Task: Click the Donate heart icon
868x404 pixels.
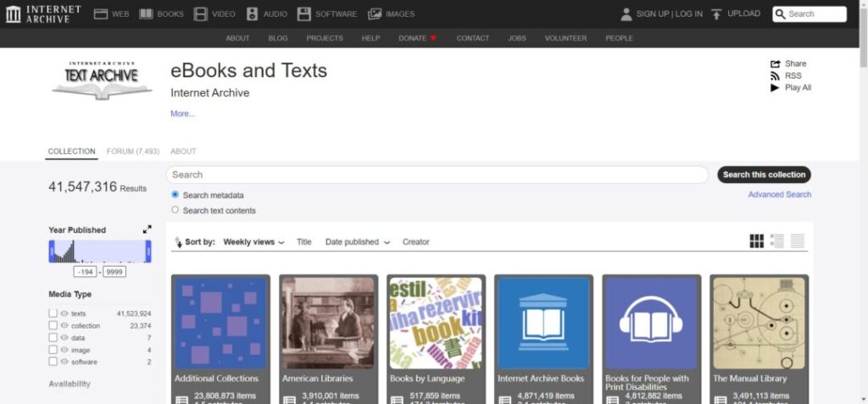Action: 433,38
